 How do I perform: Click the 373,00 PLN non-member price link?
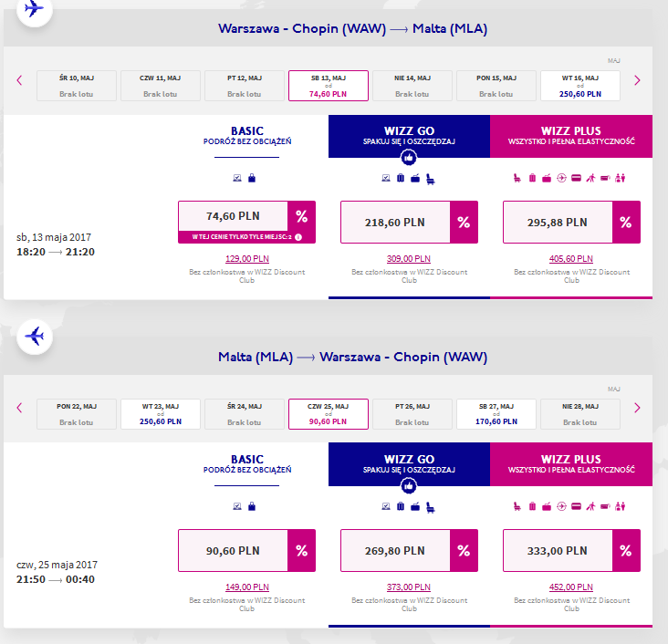coord(409,587)
